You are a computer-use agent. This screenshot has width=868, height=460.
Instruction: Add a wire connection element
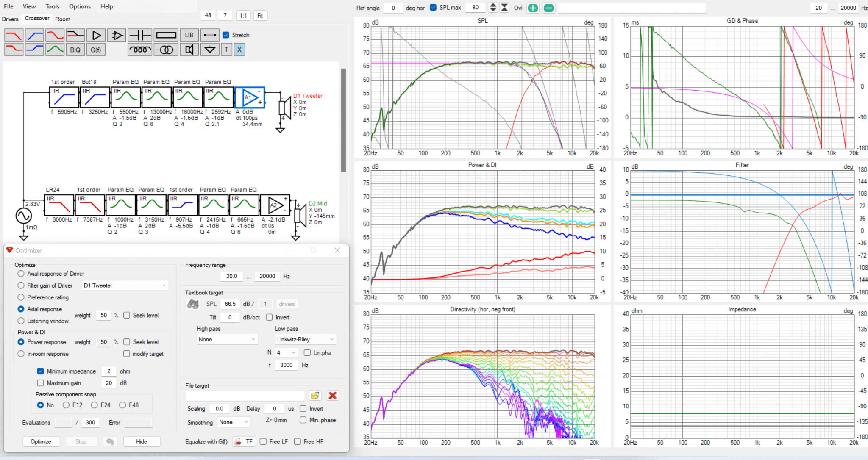(210, 35)
